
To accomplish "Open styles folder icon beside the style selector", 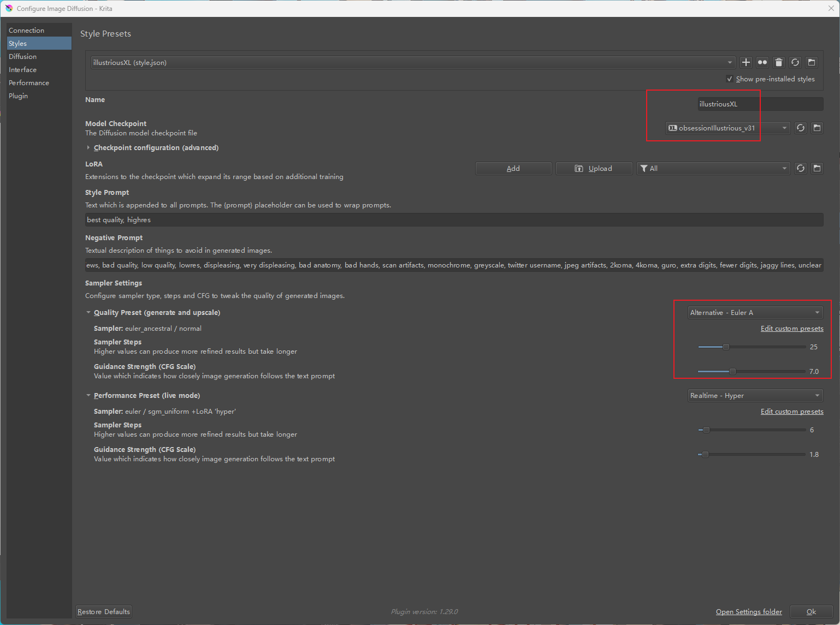I will 812,62.
